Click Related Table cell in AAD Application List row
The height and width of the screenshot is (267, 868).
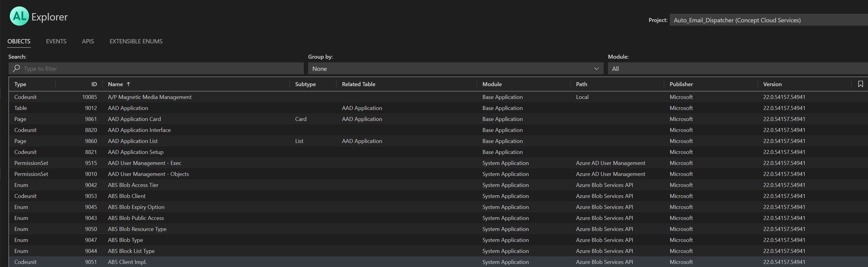coord(362,141)
